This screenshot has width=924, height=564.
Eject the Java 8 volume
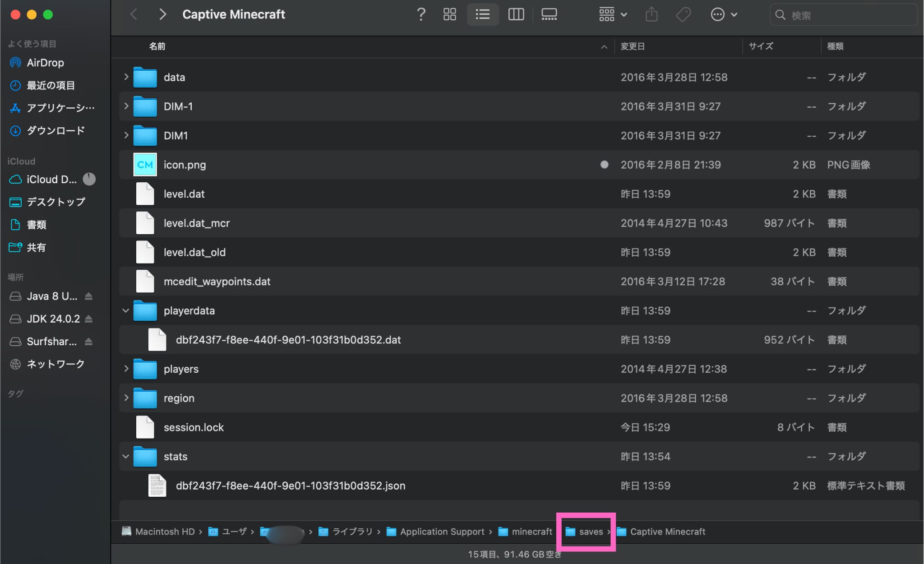click(89, 296)
